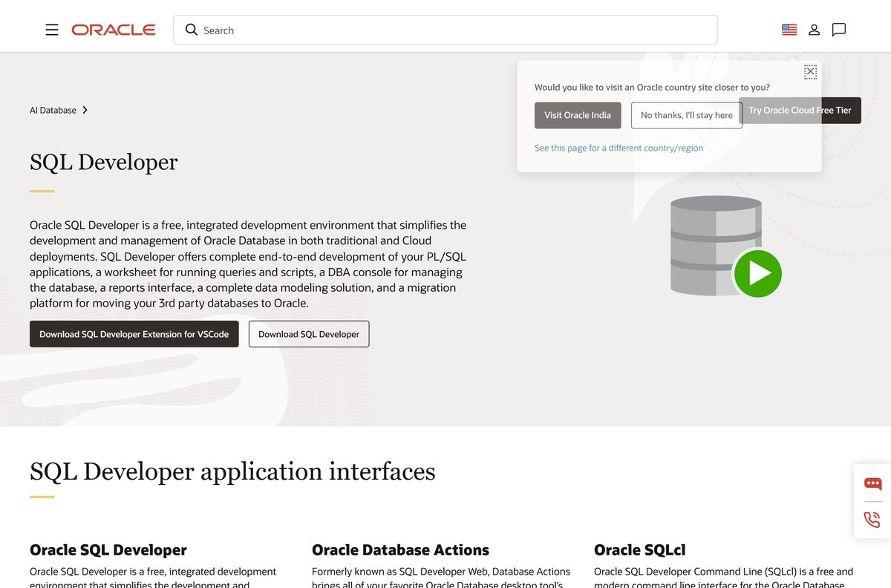
Task: Click the Oracle Database Actions heading
Action: [400, 550]
